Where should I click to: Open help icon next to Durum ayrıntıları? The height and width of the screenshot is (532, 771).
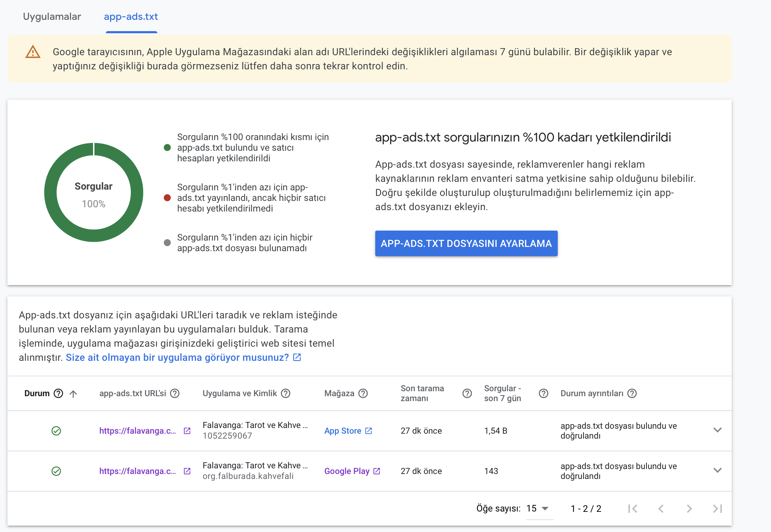pyautogui.click(x=632, y=393)
